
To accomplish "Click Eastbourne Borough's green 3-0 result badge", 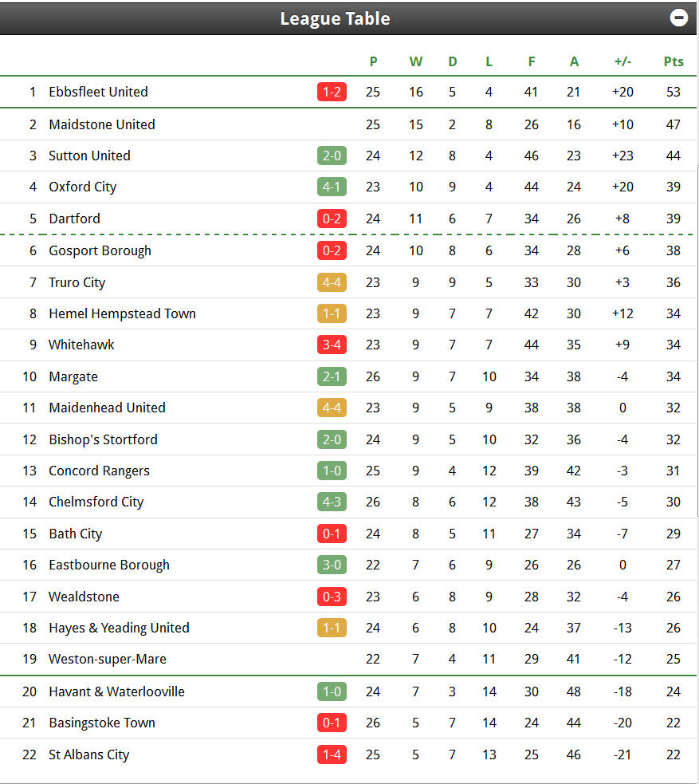I will pyautogui.click(x=332, y=565).
